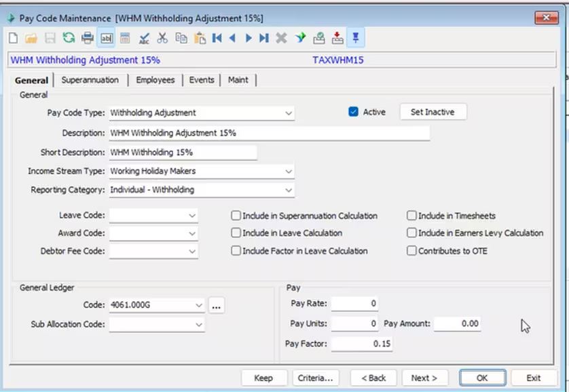Go to the first record icon
The image size is (569, 392).
tap(217, 38)
